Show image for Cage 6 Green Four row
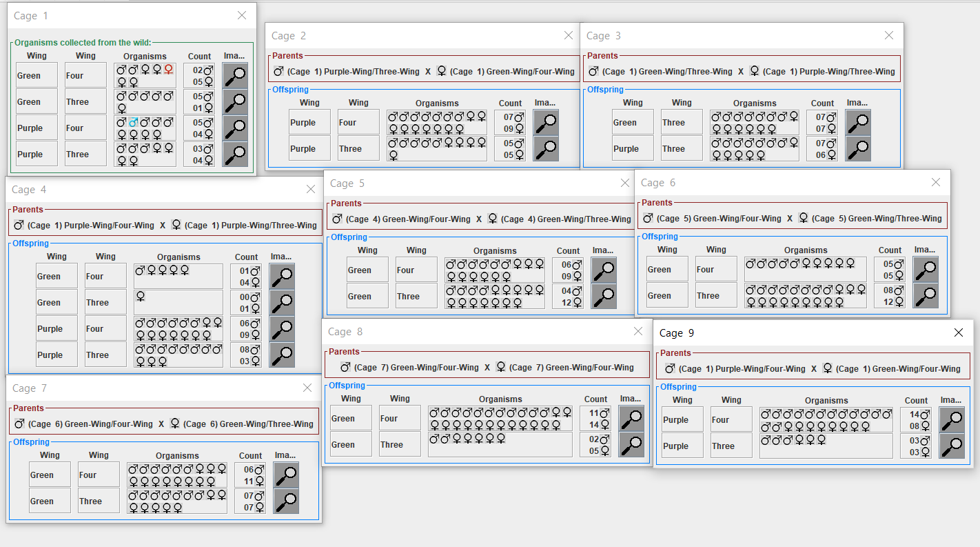 (926, 269)
